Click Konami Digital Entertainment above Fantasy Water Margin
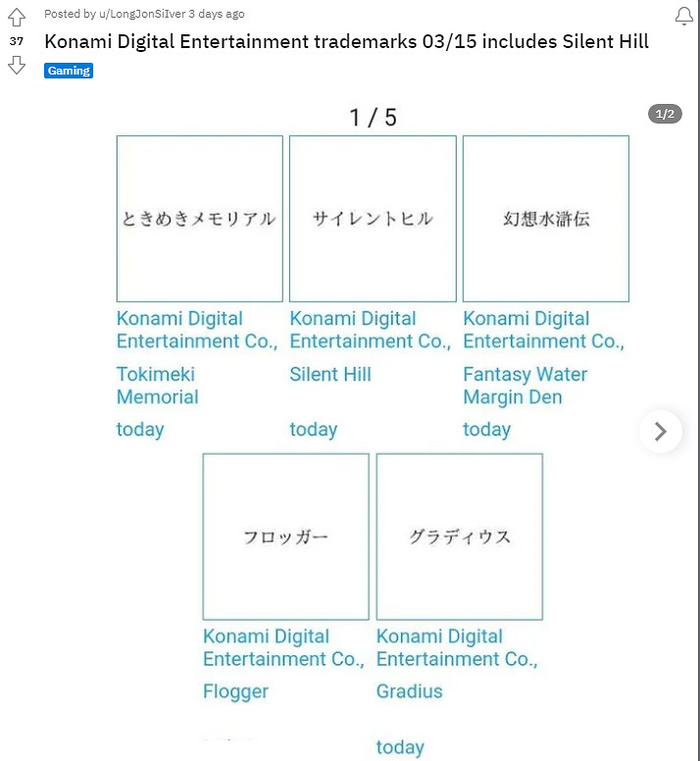Screen dimensions: 700x761 (x=543, y=330)
